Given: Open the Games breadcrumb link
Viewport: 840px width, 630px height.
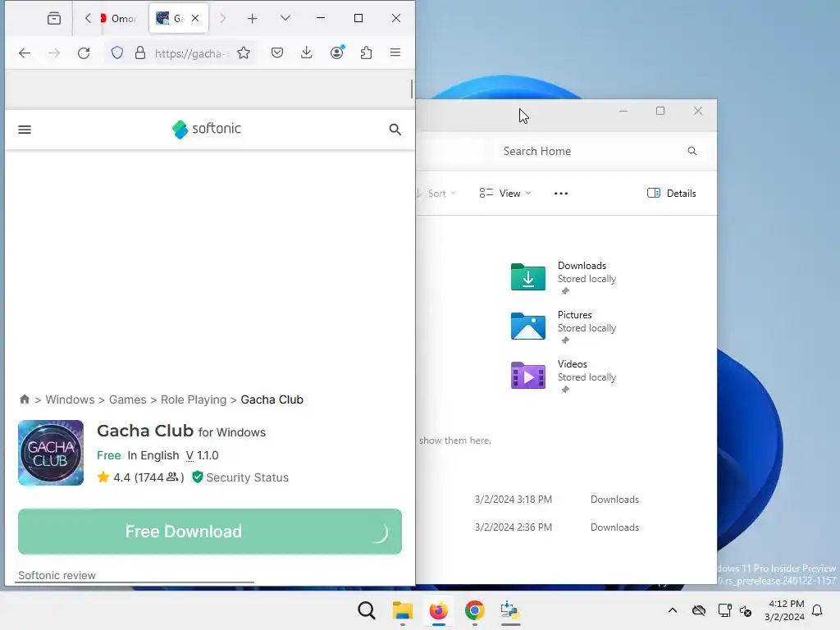Looking at the screenshot, I should [x=127, y=399].
